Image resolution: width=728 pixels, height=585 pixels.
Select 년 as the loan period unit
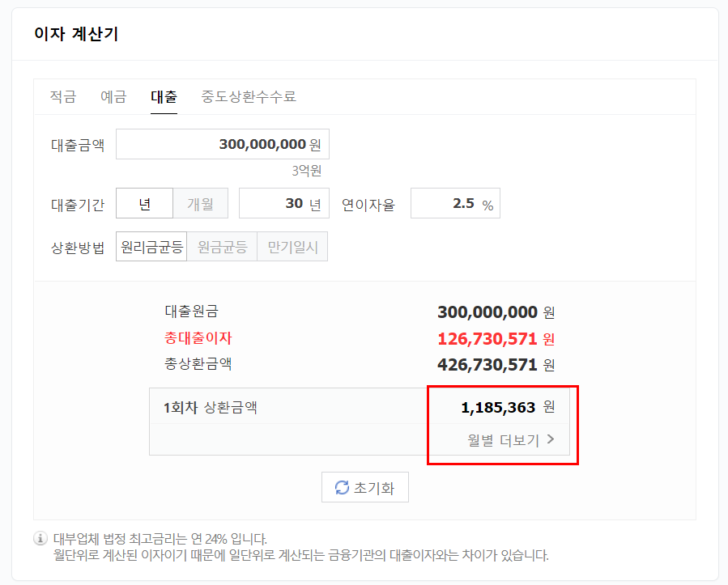click(x=144, y=203)
